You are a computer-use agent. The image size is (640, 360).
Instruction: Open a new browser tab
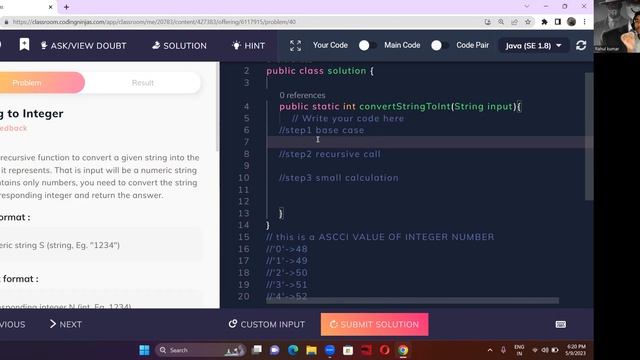tap(67, 7)
